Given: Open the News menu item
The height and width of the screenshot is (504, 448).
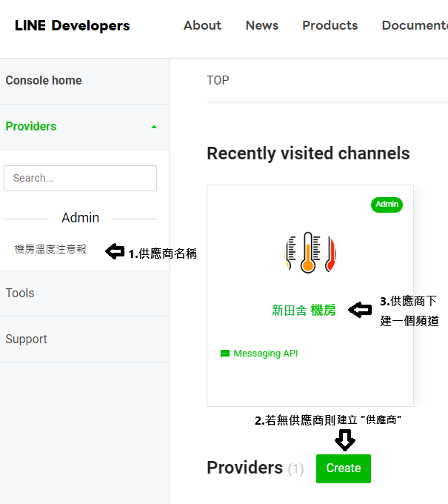Looking at the screenshot, I should point(262,25).
